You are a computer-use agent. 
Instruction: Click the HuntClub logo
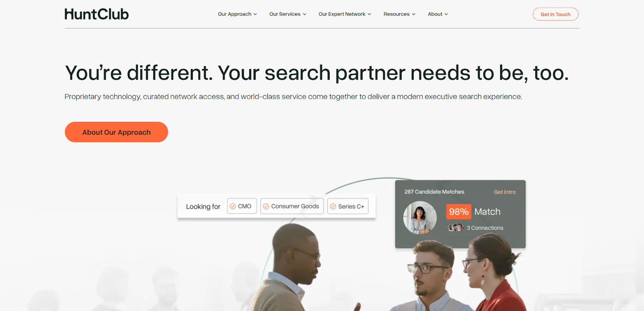(x=97, y=14)
